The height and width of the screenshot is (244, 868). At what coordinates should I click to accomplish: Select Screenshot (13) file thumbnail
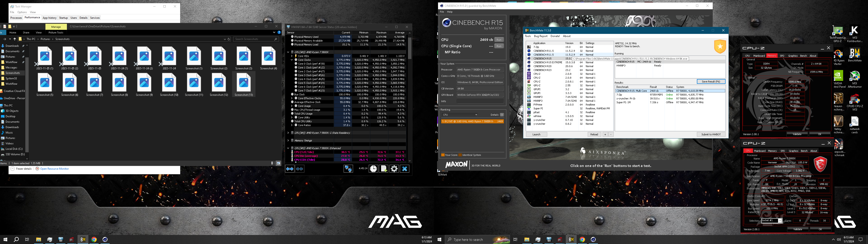click(x=244, y=84)
